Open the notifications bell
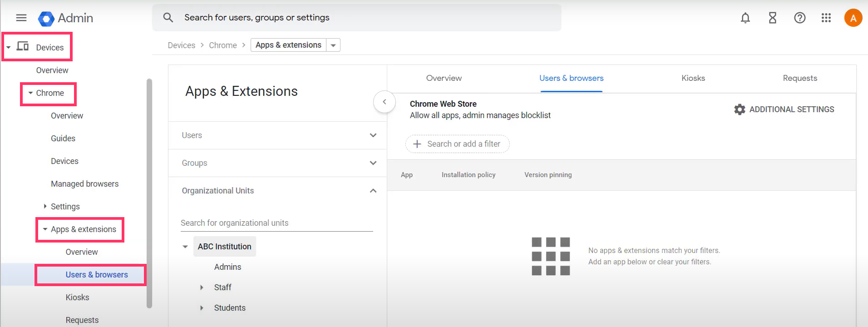This screenshot has width=868, height=327. 745,18
